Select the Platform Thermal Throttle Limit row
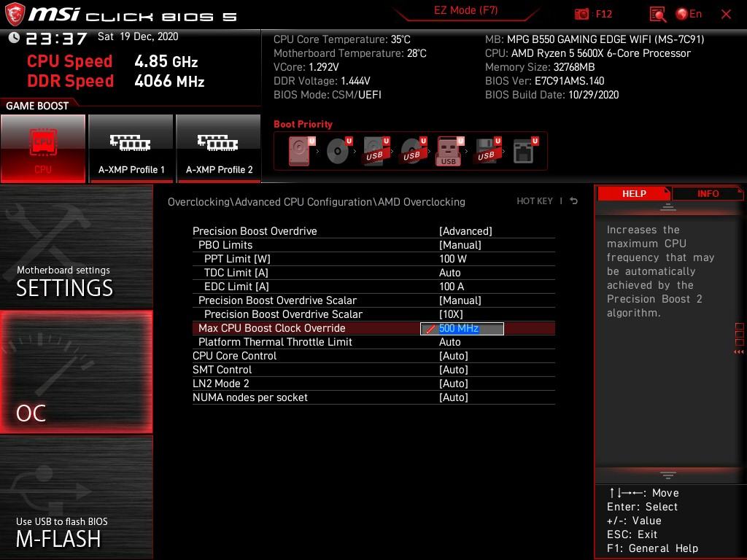This screenshot has width=747, height=560. click(x=373, y=342)
